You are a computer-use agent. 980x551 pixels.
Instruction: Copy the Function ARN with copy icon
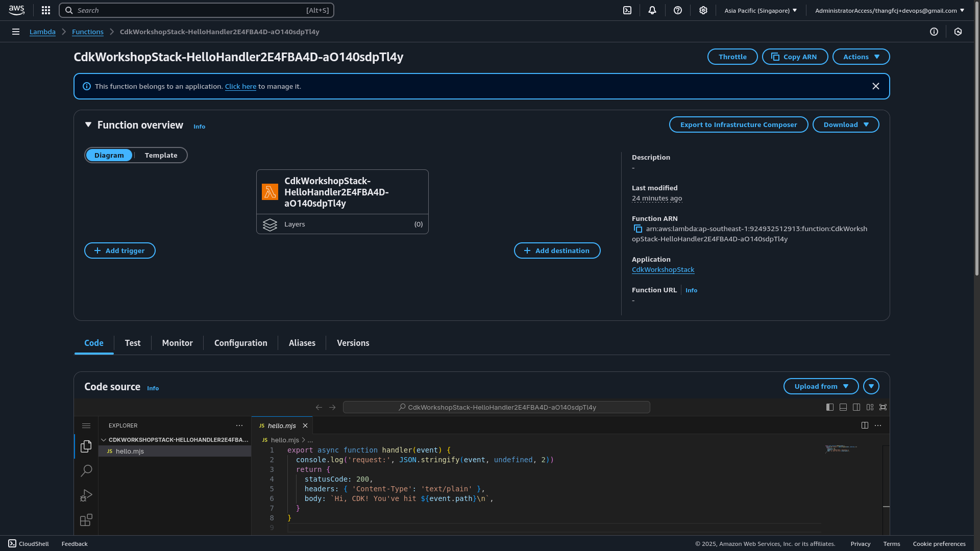click(638, 229)
